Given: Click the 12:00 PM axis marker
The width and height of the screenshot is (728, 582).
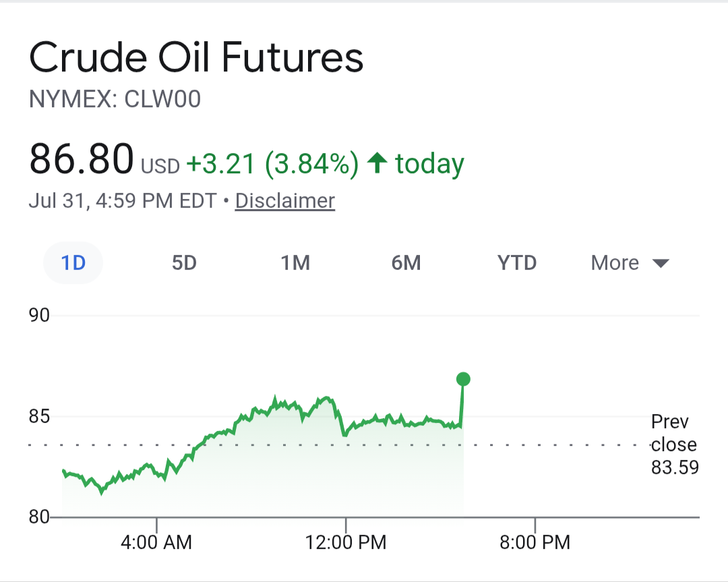Looking at the screenshot, I should 345,542.
